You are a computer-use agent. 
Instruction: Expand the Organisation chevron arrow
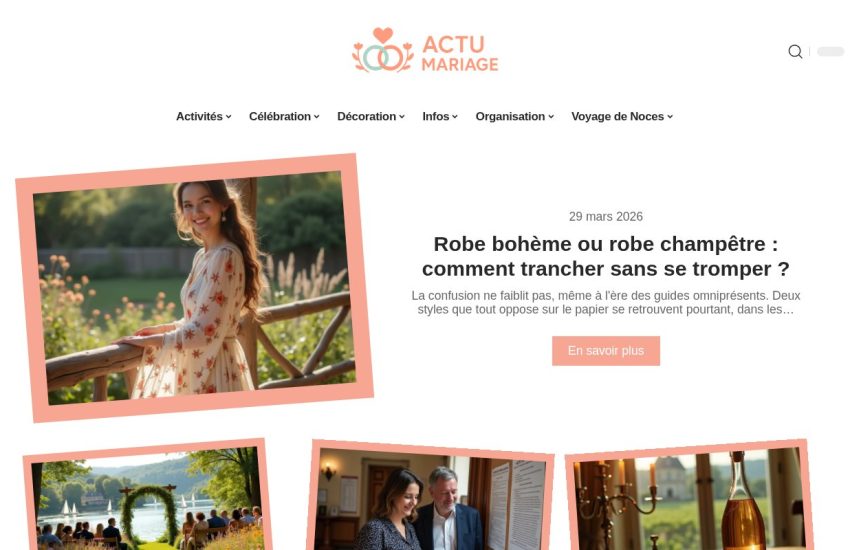point(551,117)
